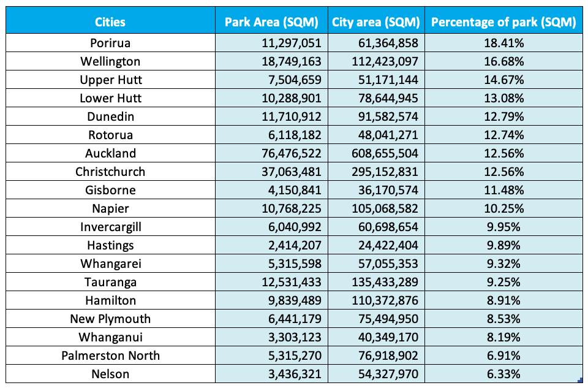This screenshot has height=388, width=588.
Task: Click the 18.41% percentage cell
Action: pos(503,43)
